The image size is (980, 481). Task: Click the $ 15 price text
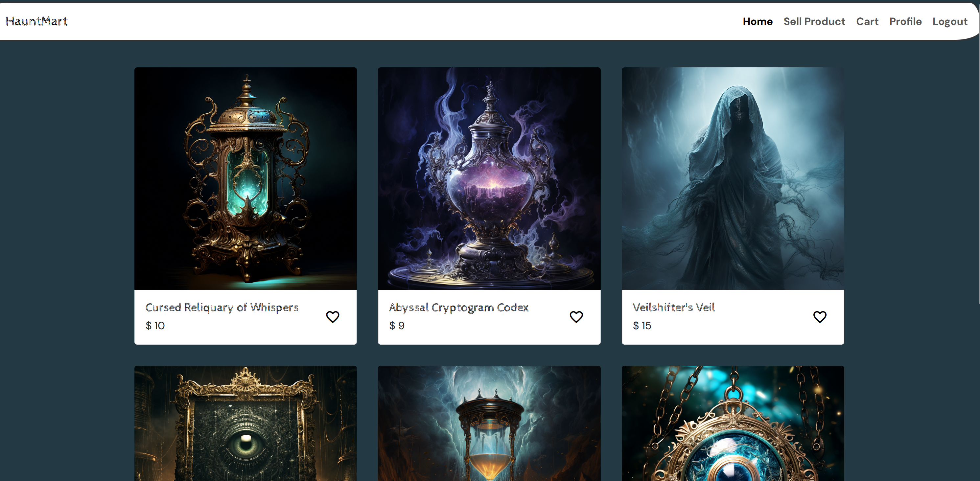coord(642,326)
